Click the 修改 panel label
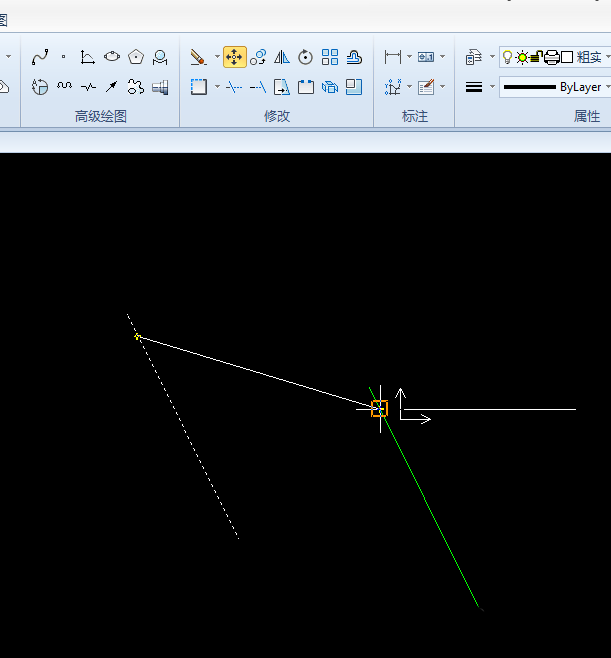 click(277, 116)
